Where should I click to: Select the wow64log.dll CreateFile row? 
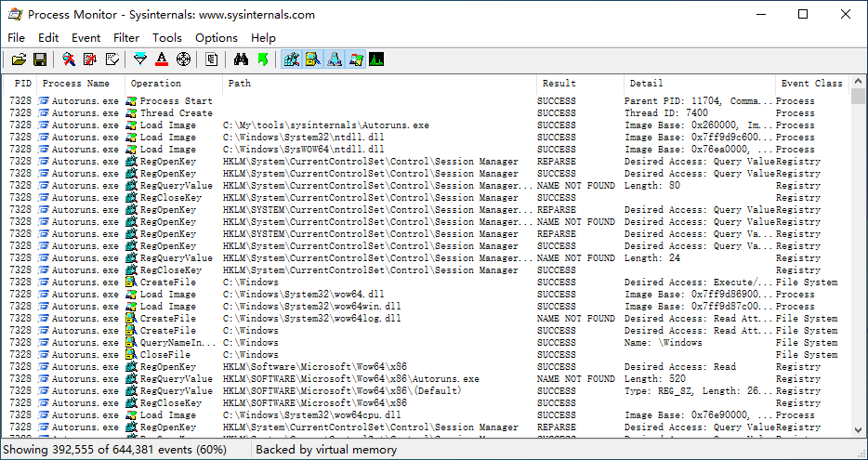click(427, 319)
